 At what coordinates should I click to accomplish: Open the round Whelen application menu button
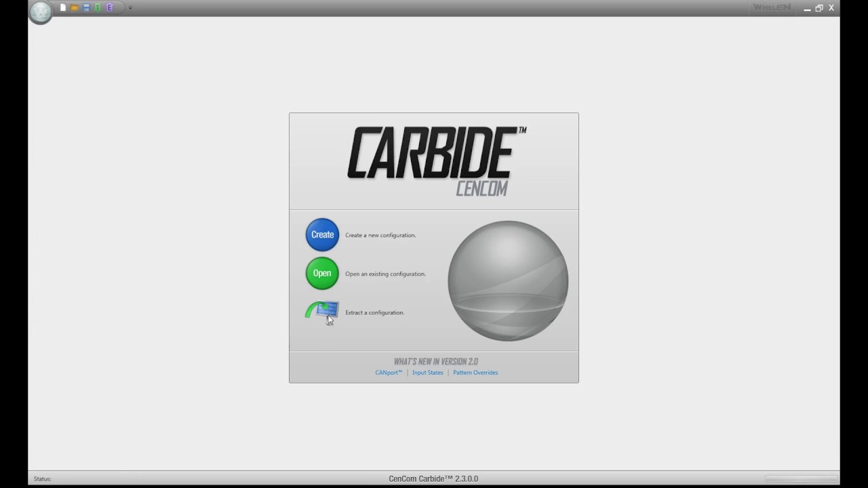pyautogui.click(x=41, y=12)
